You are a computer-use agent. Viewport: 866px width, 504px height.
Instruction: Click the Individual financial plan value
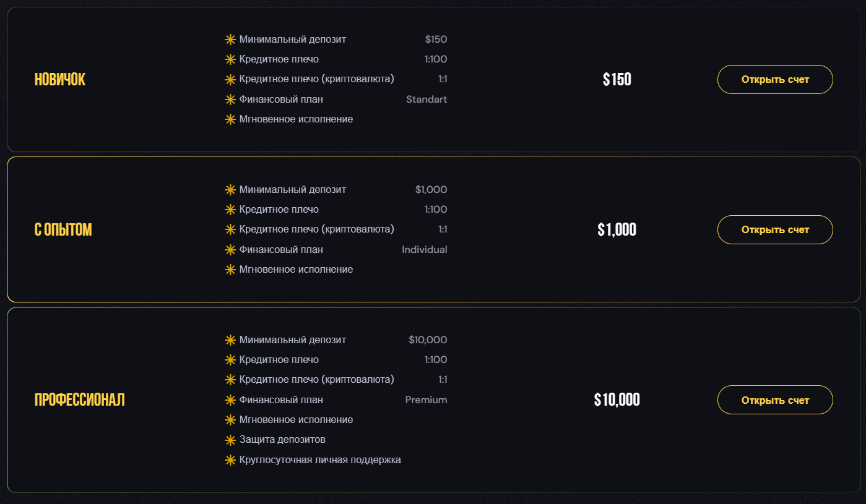point(425,250)
